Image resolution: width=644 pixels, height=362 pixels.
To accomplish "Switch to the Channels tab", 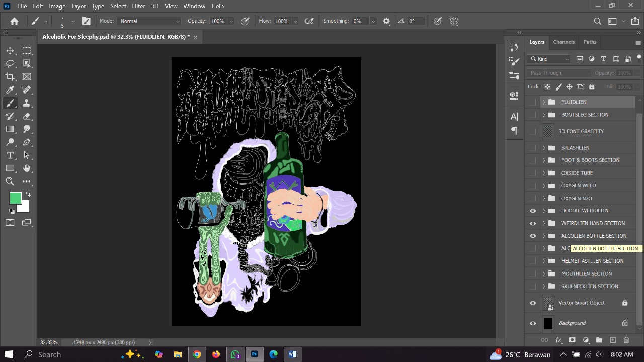I will coord(563,42).
